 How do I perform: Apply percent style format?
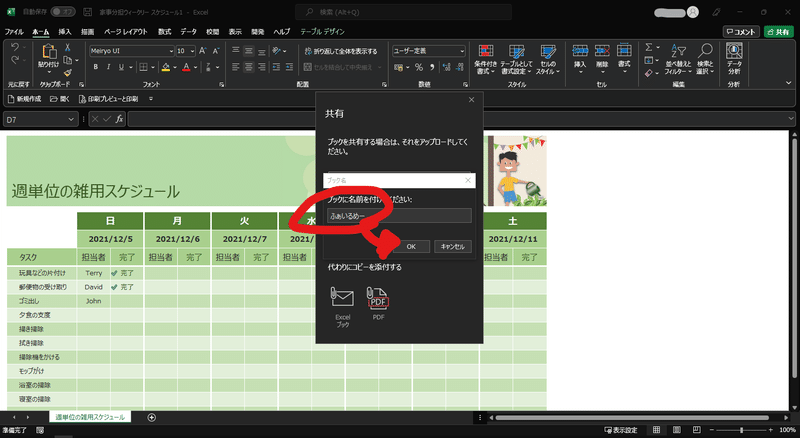point(419,67)
